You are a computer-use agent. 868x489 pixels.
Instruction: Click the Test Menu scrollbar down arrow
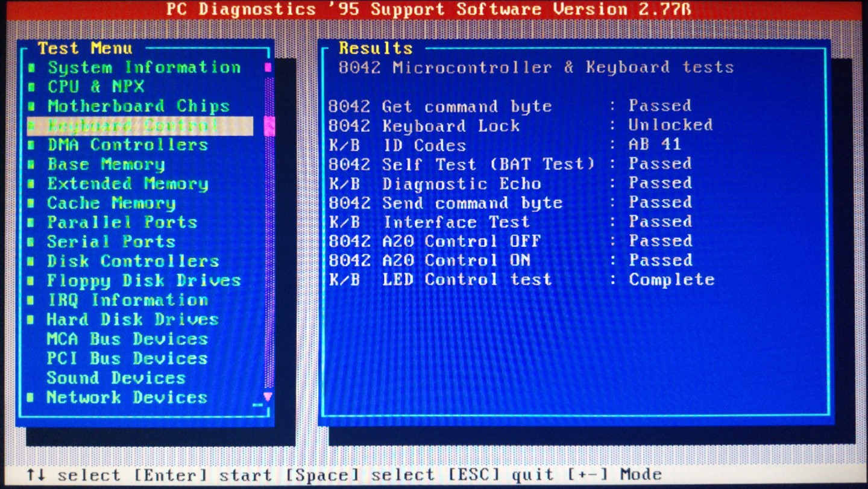pyautogui.click(x=268, y=396)
